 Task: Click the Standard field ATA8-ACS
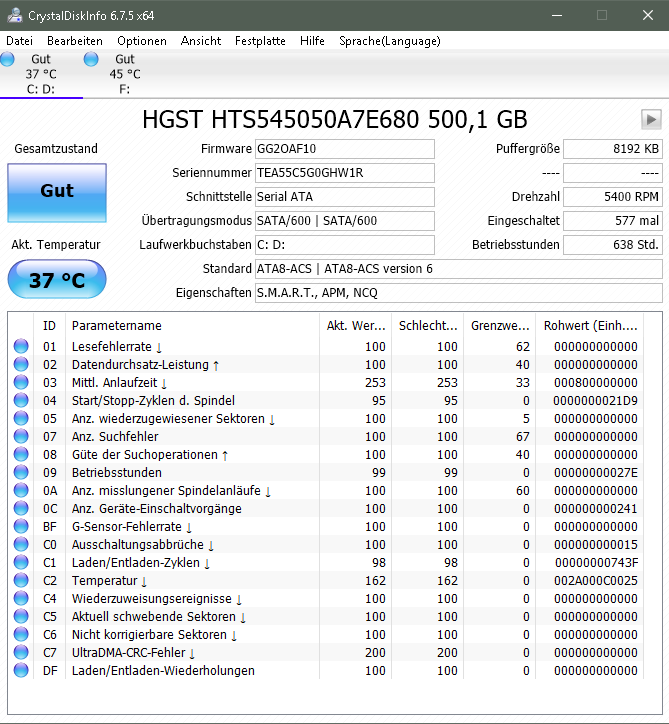click(458, 269)
